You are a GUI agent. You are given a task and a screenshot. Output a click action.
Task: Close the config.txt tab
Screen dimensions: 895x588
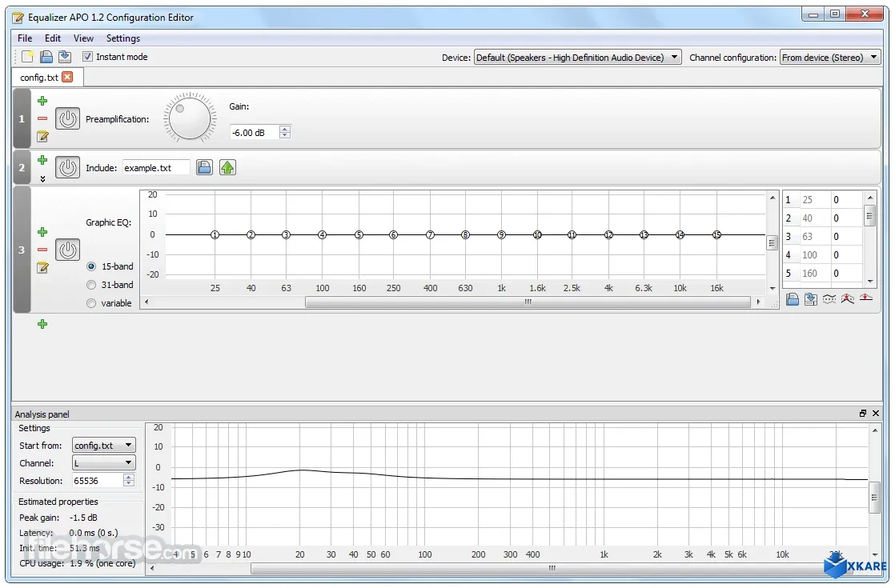point(67,77)
